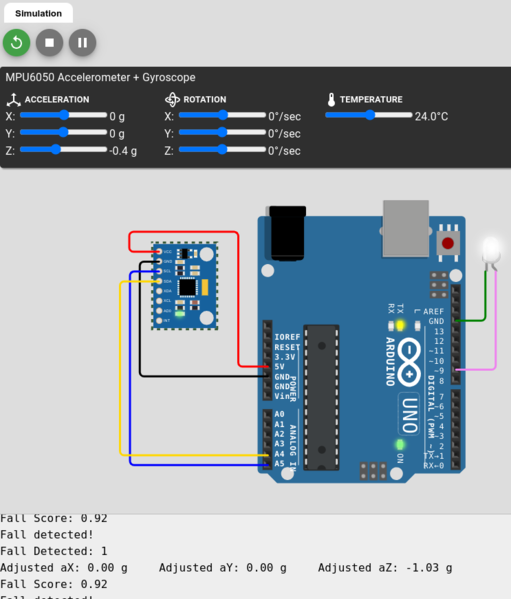Click the IOREF pin label

coord(287,337)
